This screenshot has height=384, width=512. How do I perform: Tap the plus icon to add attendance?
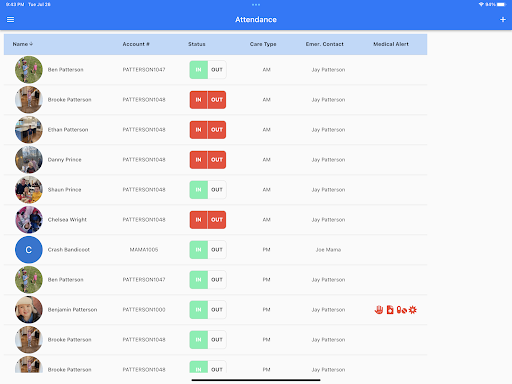click(503, 20)
